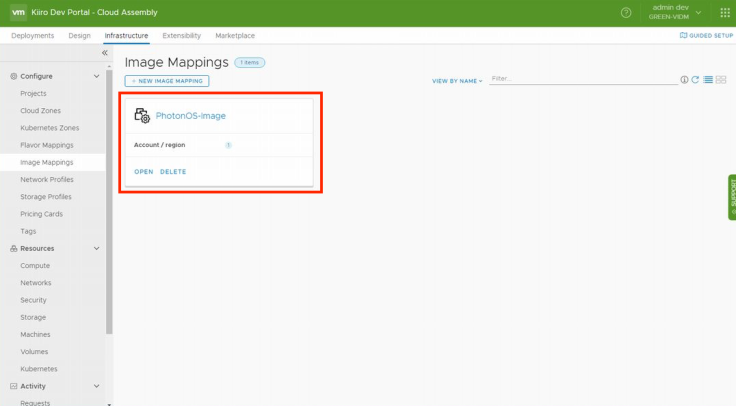The image size is (736, 406).
Task: Collapse the Resources section chevron
Action: (96, 248)
